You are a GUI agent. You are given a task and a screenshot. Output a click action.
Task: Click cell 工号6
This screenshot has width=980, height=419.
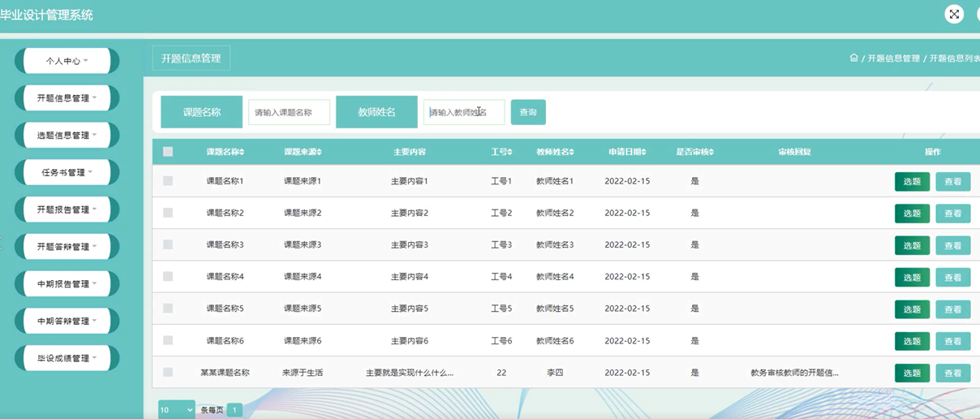pos(501,340)
